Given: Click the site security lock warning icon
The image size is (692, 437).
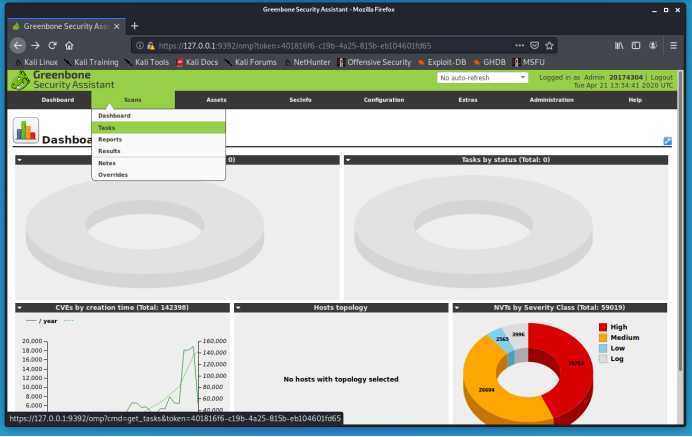Looking at the screenshot, I should click(151, 45).
